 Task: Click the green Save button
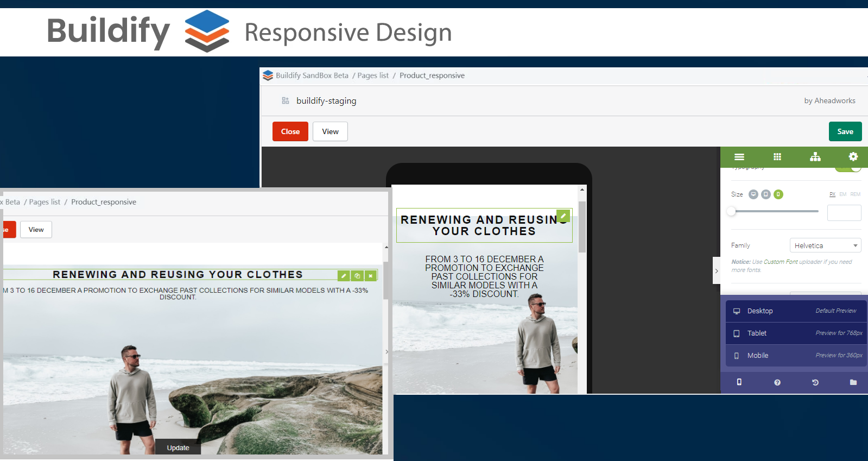(845, 131)
